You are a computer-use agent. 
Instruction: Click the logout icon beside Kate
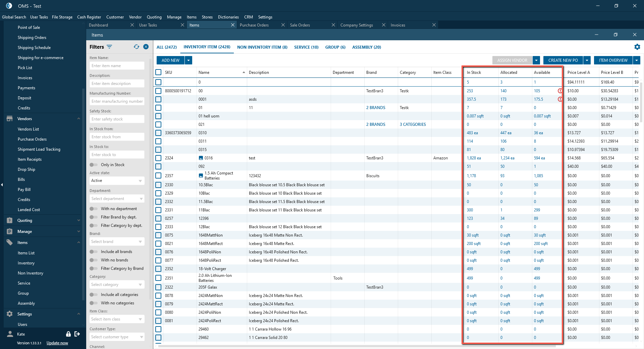coord(77,334)
